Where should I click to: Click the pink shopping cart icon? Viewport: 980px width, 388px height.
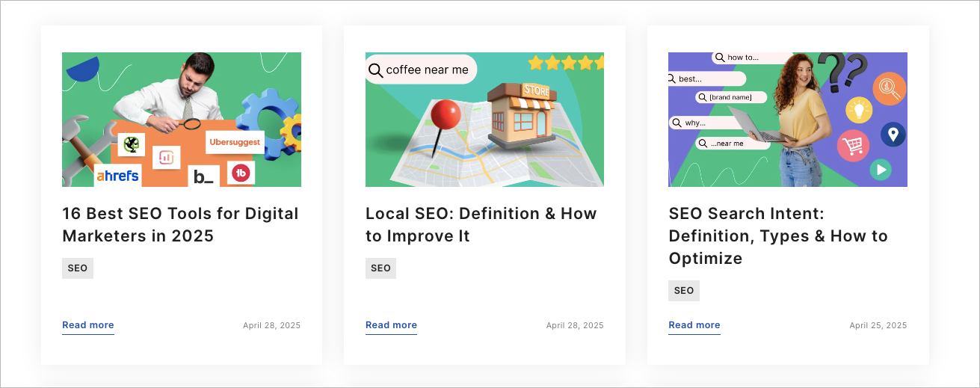[852, 146]
